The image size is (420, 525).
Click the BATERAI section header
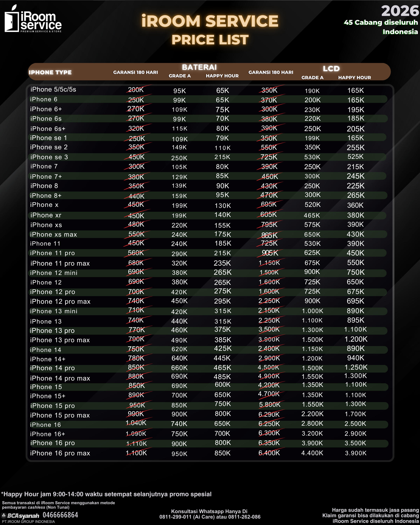point(199,67)
